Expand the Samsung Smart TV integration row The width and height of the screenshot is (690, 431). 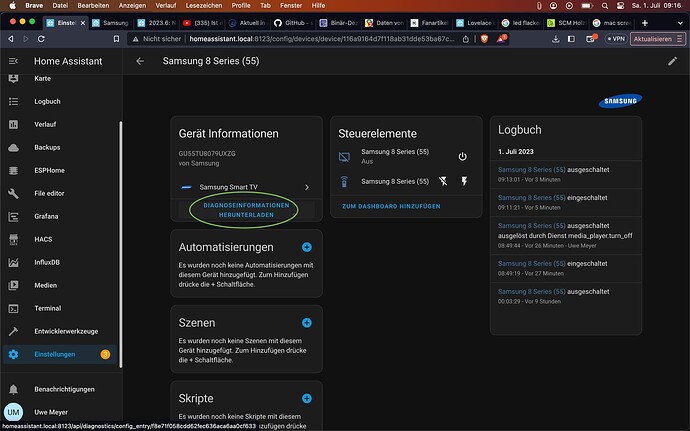tap(246, 187)
